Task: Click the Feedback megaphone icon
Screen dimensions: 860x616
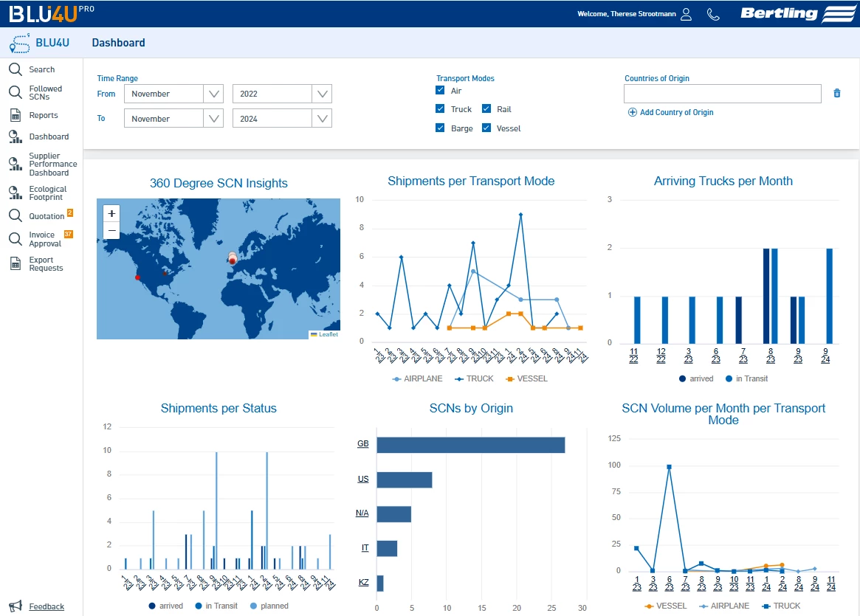Action: (x=16, y=606)
